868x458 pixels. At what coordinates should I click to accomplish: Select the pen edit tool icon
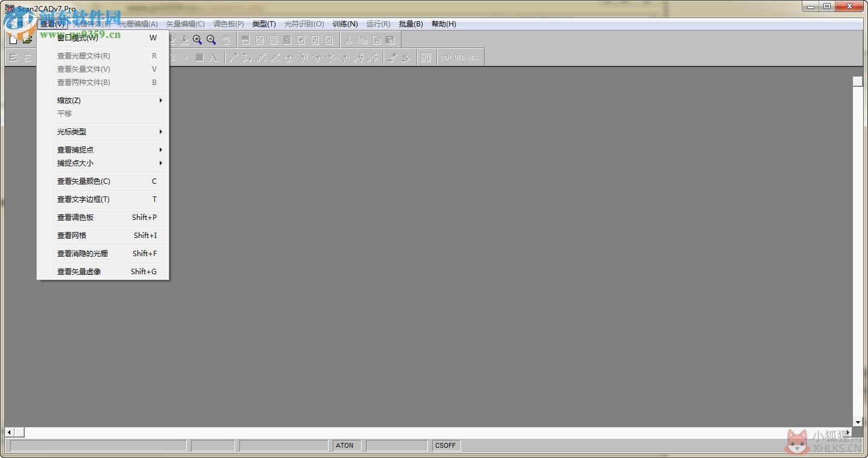(392, 58)
